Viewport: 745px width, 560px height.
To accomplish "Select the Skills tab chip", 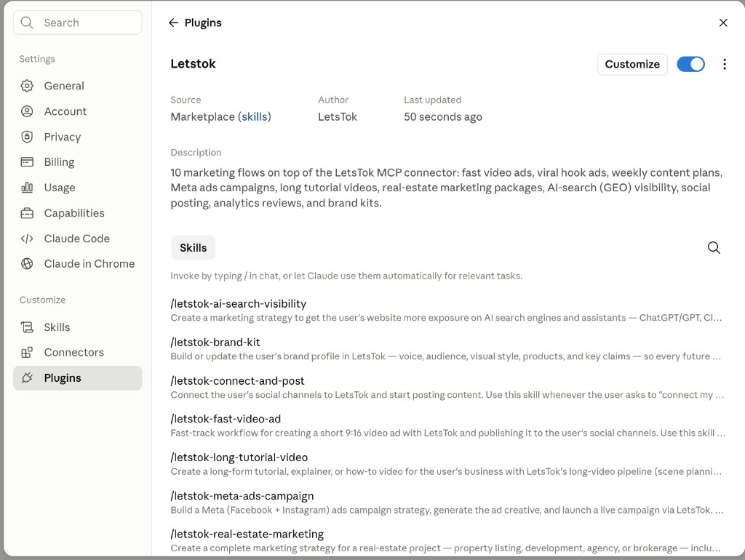I will point(193,247).
